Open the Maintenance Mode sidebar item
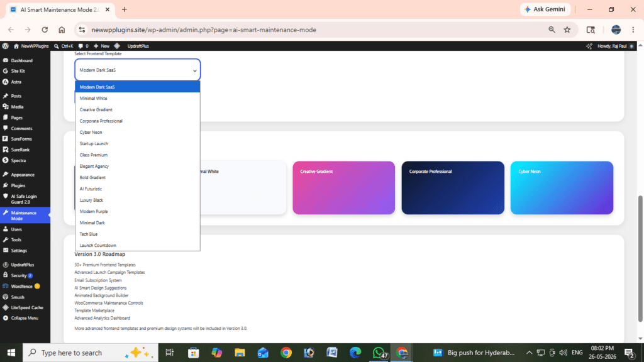The height and width of the screenshot is (362, 644). click(25, 216)
